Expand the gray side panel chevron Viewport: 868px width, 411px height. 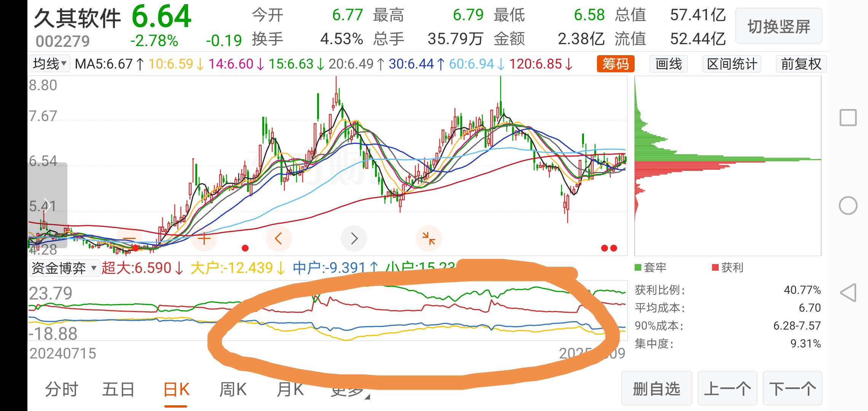(48, 205)
